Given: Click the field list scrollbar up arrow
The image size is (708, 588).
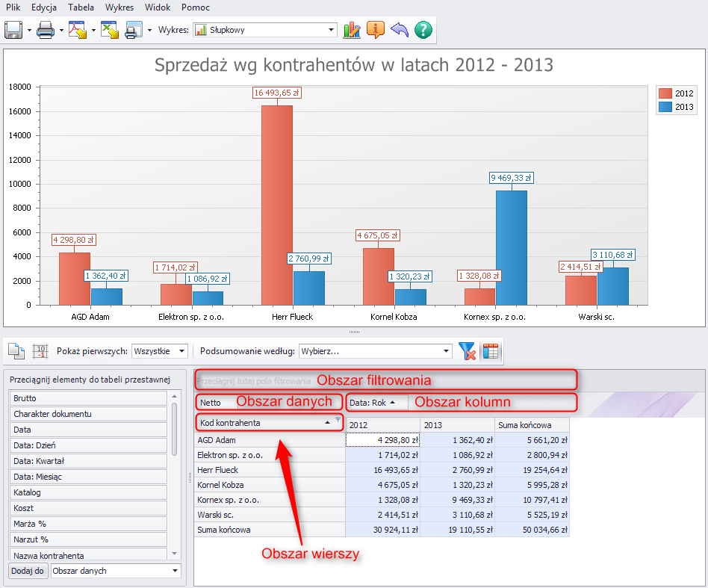Looking at the screenshot, I should tap(174, 396).
